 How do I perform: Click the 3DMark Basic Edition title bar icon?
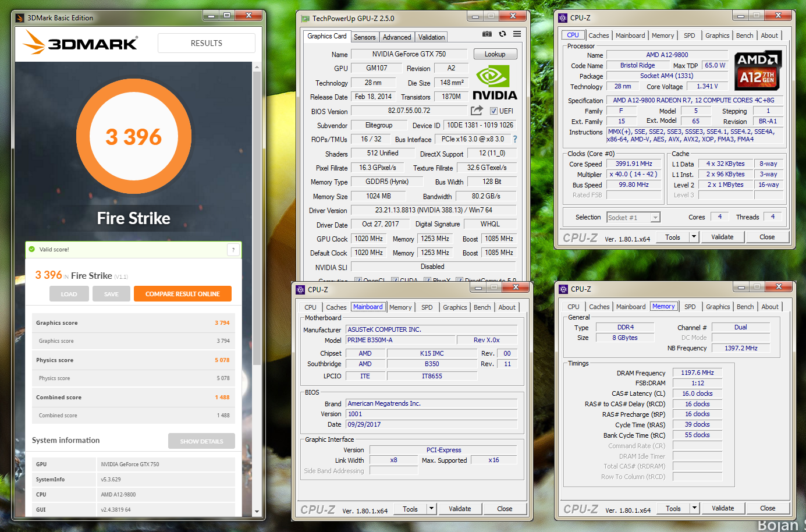point(20,17)
